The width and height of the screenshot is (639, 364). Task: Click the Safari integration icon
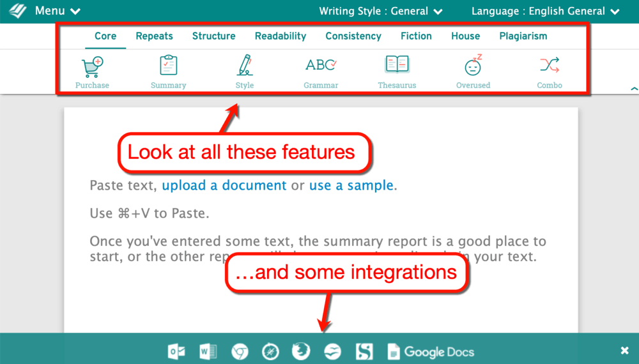pyautogui.click(x=270, y=351)
